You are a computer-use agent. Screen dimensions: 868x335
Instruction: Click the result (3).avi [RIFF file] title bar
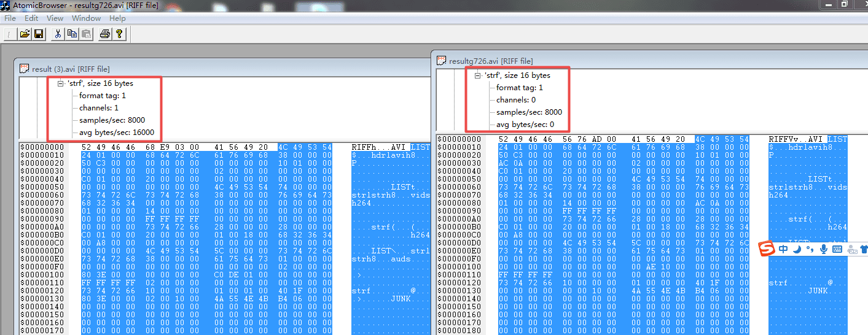tap(223, 69)
